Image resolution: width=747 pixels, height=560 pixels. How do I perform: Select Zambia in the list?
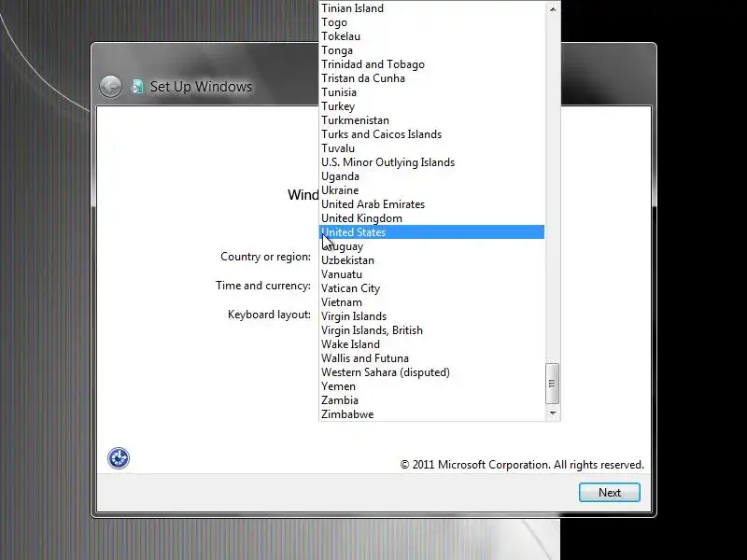click(x=431, y=400)
